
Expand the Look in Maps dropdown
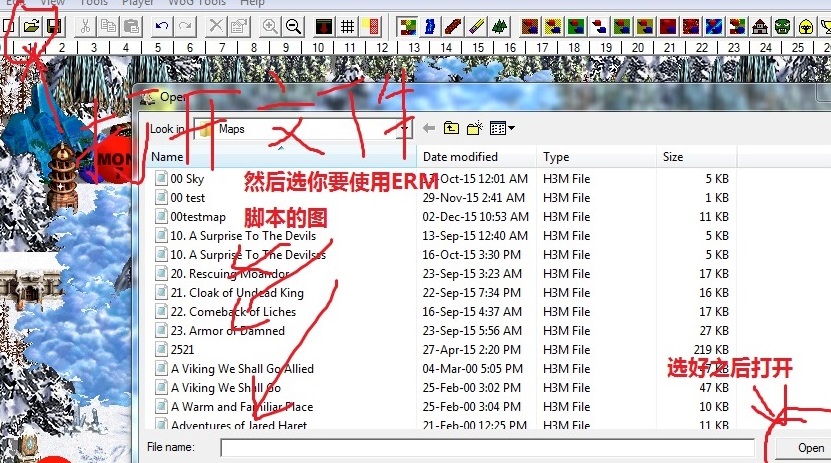click(x=404, y=129)
